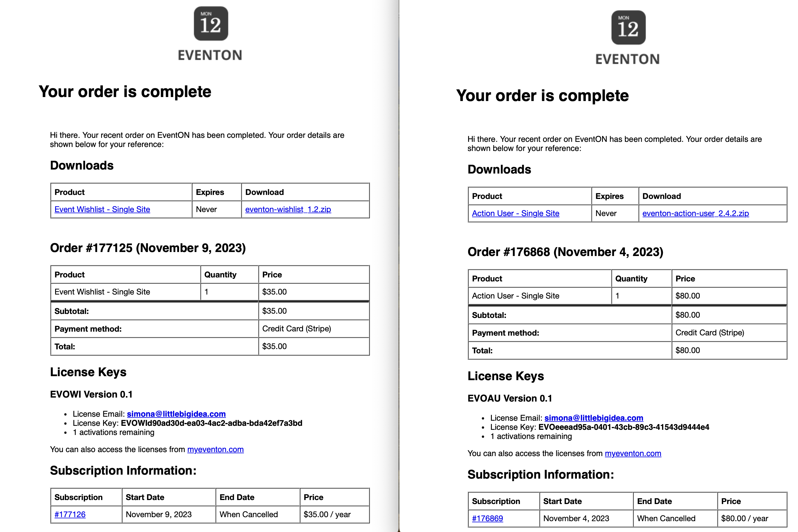This screenshot has width=798, height=532.
Task: Open the Action User - Single Site product link
Action: (x=515, y=213)
